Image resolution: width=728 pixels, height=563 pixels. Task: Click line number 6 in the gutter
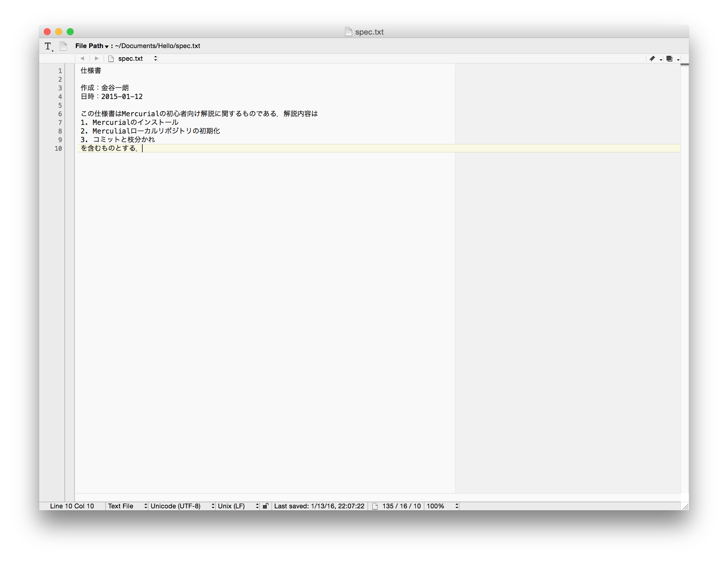pos(59,114)
